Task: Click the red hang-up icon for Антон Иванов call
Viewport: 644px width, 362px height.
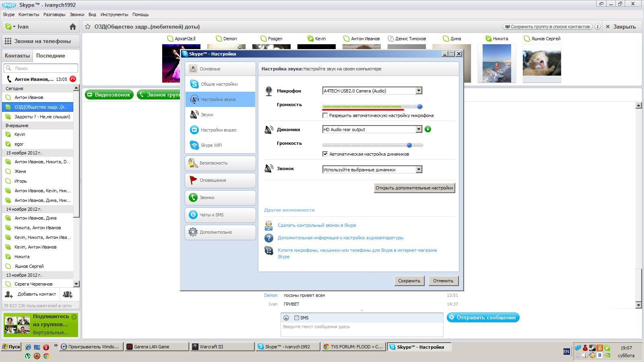Action: 73,79
